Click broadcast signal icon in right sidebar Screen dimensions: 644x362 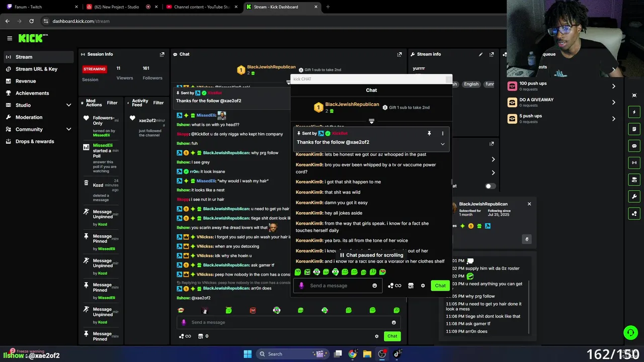(x=634, y=163)
